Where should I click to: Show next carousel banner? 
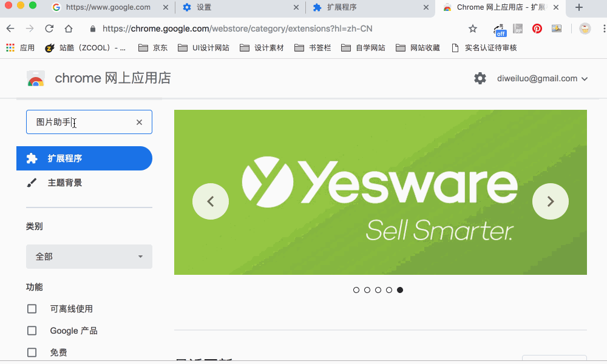point(551,201)
